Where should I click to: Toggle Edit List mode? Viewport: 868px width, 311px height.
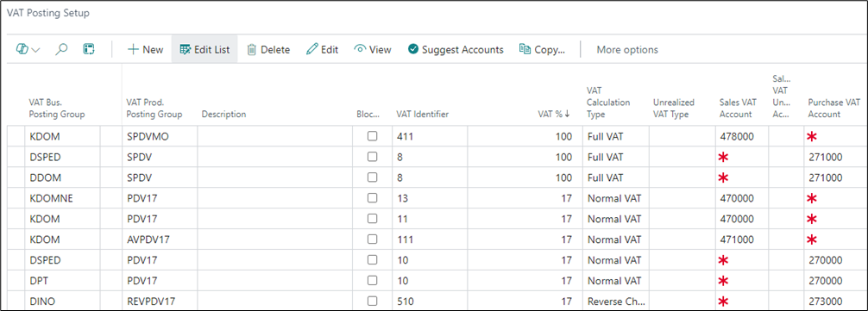pos(204,50)
